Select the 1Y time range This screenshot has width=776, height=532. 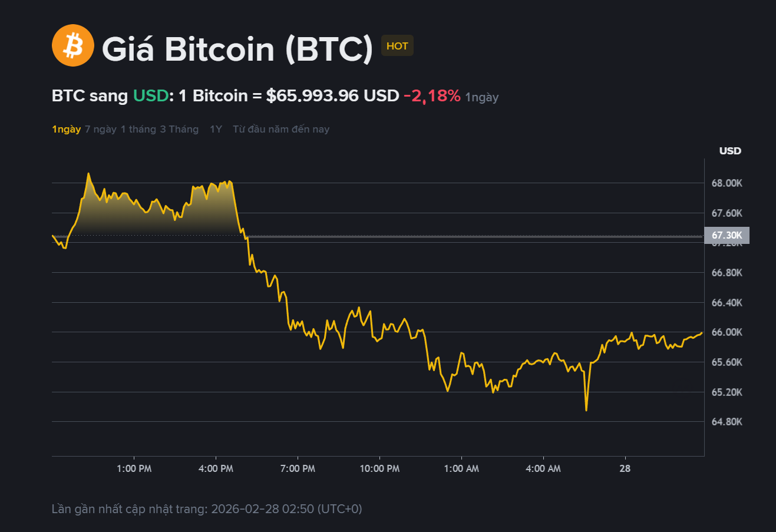coord(216,129)
